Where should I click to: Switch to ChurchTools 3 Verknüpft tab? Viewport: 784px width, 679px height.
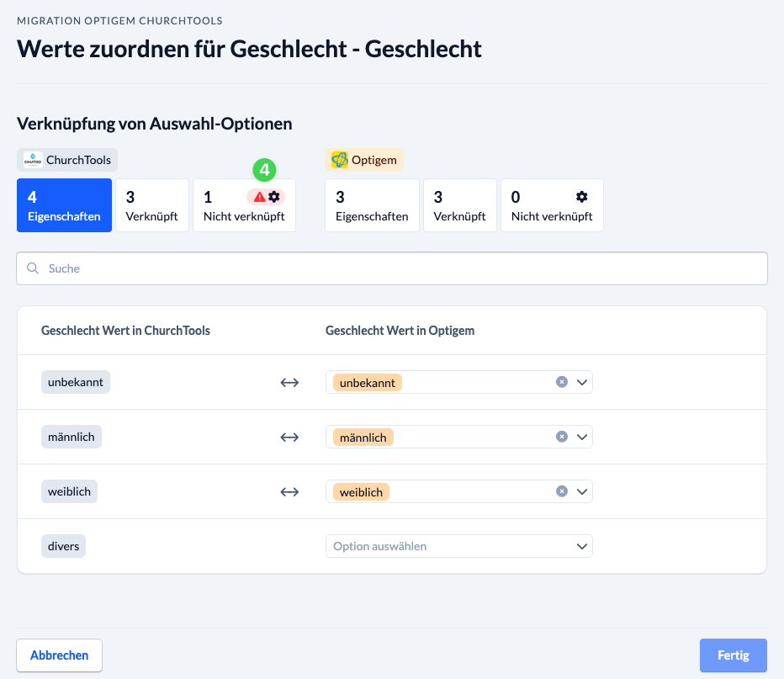tap(152, 205)
